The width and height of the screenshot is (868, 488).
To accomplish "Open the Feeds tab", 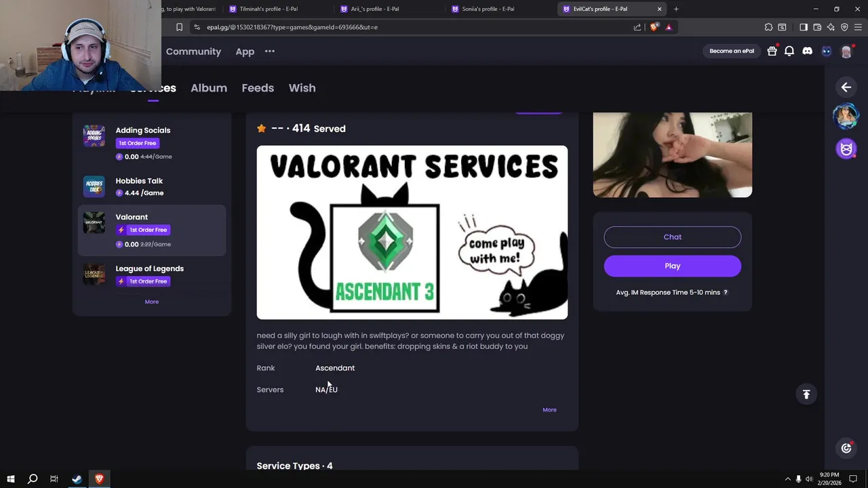I will (x=258, y=88).
